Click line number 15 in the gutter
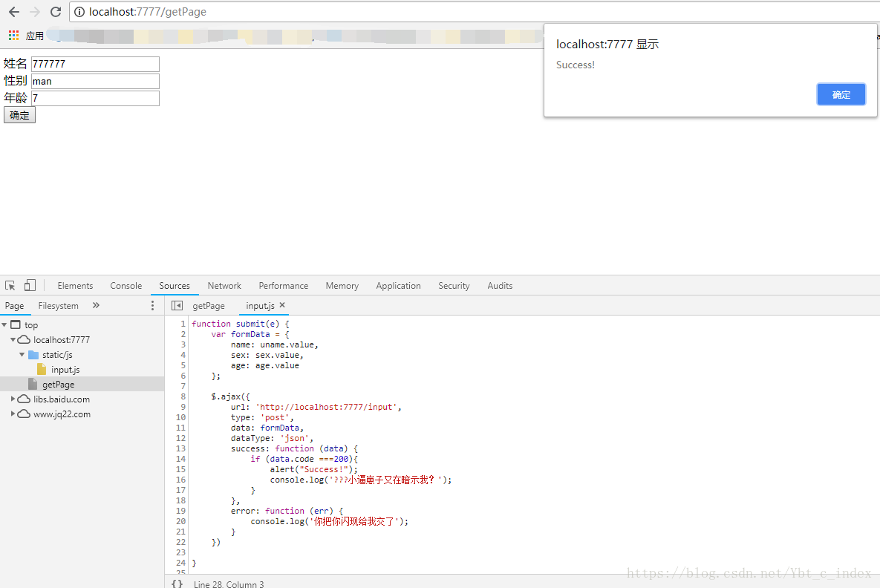The height and width of the screenshot is (588, 880). [x=180, y=469]
